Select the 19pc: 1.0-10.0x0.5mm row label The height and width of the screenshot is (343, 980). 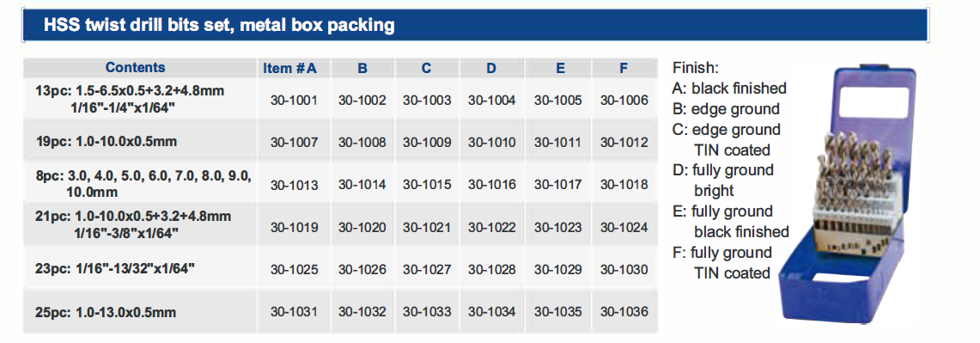(x=107, y=142)
